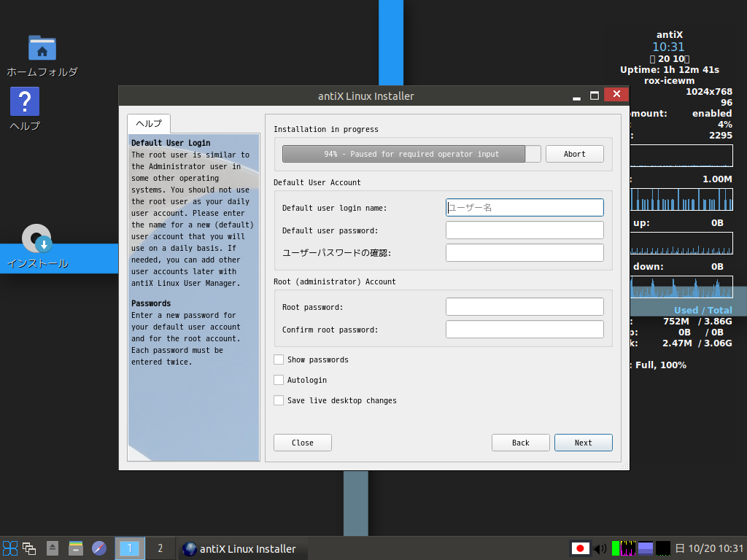Click the 'Installation in progress' label
Viewport: 747px width, 560px height.
click(x=326, y=129)
